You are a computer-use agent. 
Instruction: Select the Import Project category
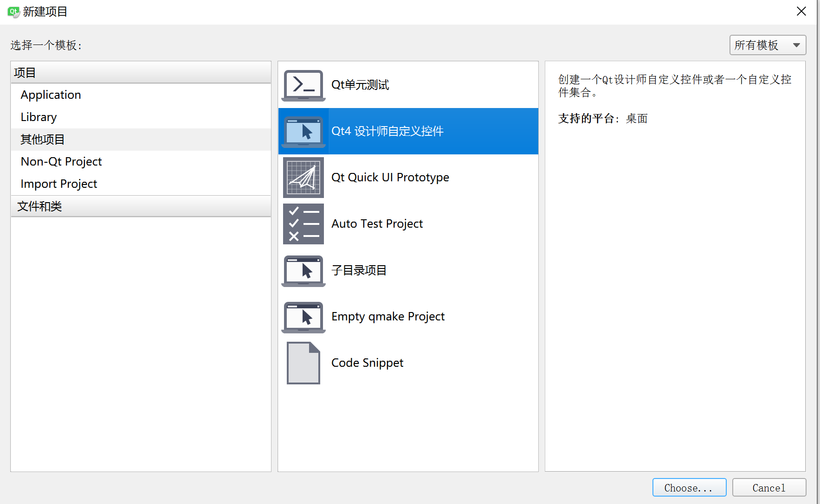coord(58,184)
